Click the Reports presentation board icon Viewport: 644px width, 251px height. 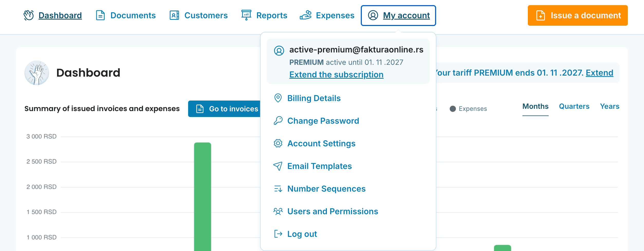tap(246, 15)
